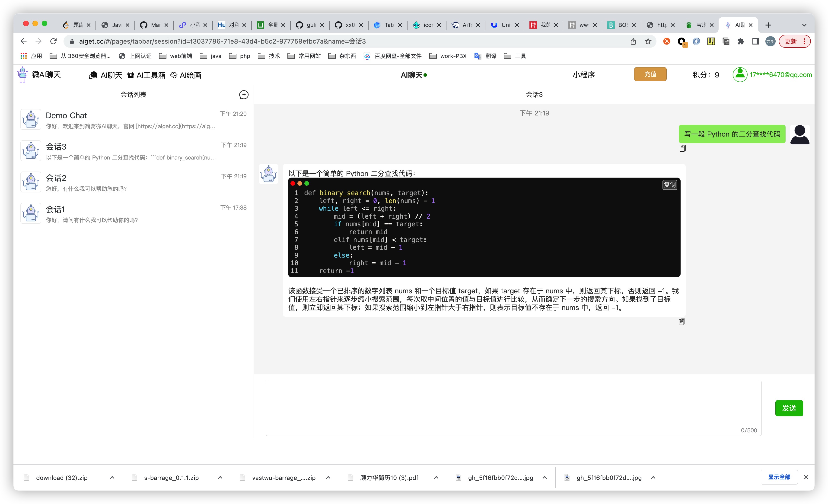Reload the current page

[x=53, y=41]
